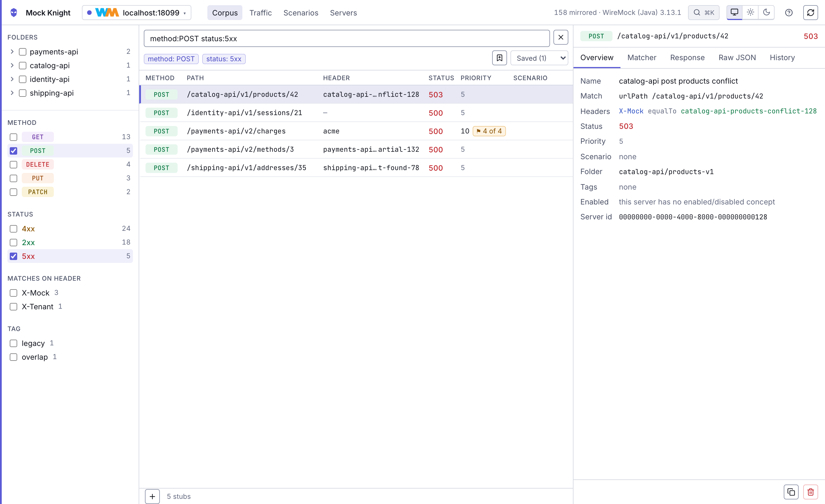Click the Server id value text

click(693, 217)
